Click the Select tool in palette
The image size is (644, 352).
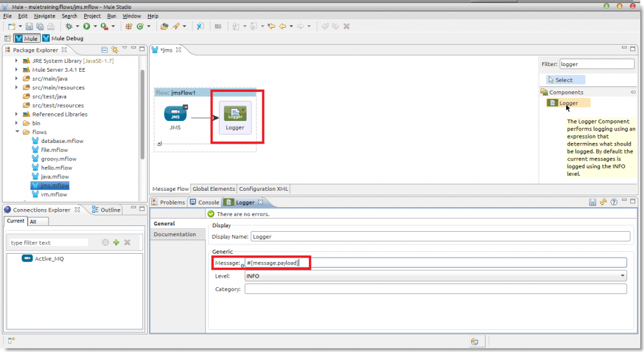(565, 80)
